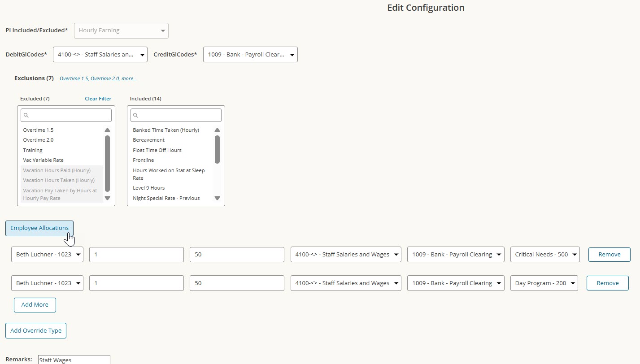Remove the Day Program allocation row

pos(608,283)
